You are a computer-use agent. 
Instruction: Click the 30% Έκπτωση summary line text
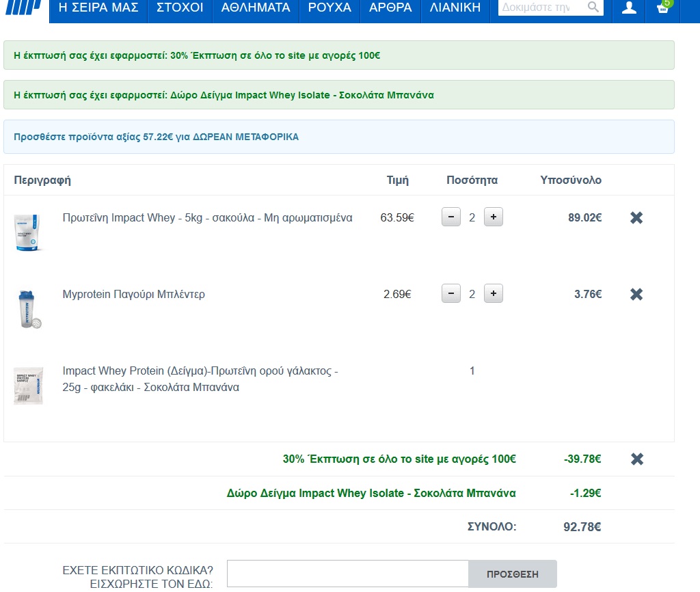399,459
